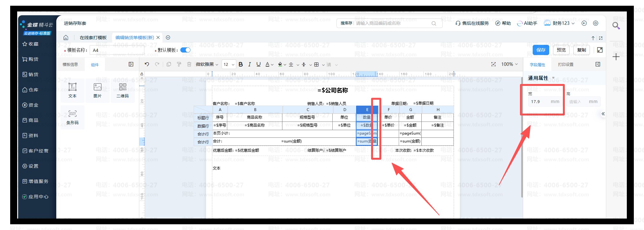Switch to the 打印设置 tab

[x=565, y=65]
